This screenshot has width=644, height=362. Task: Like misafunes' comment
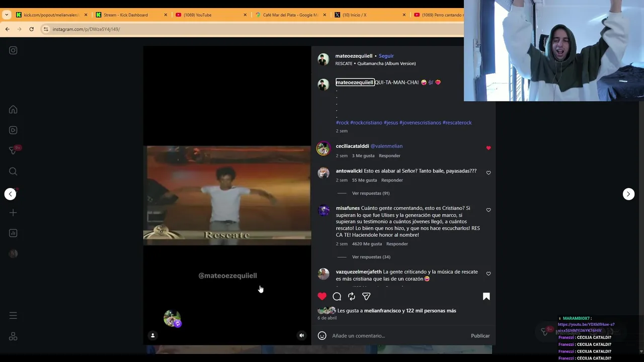click(x=489, y=210)
